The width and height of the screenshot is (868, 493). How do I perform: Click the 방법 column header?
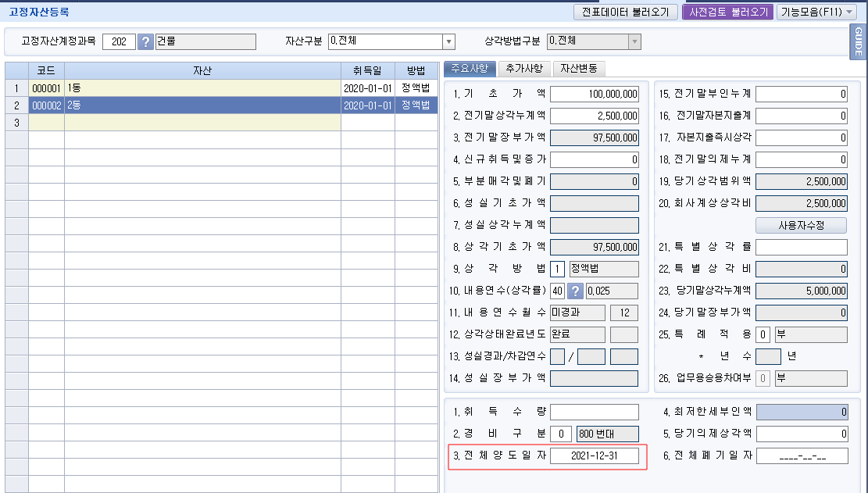(416, 71)
